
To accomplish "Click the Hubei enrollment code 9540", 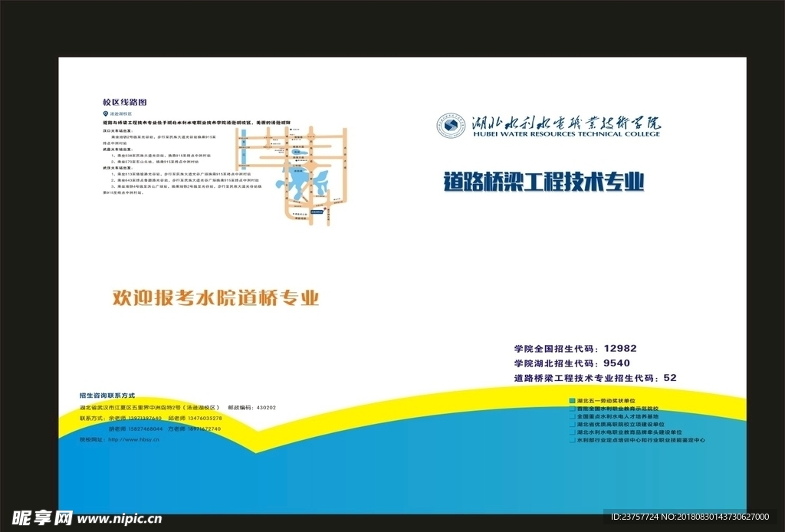I will coord(617,363).
